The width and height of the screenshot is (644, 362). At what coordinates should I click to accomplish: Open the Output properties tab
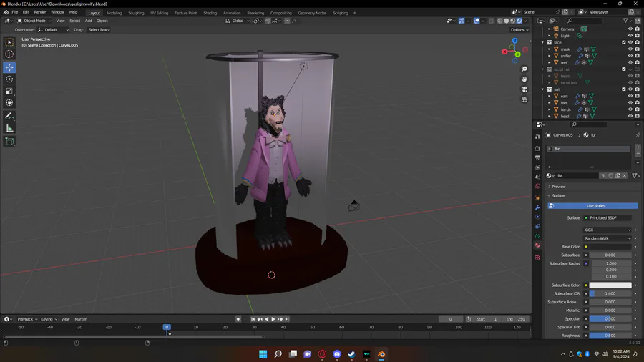click(537, 157)
